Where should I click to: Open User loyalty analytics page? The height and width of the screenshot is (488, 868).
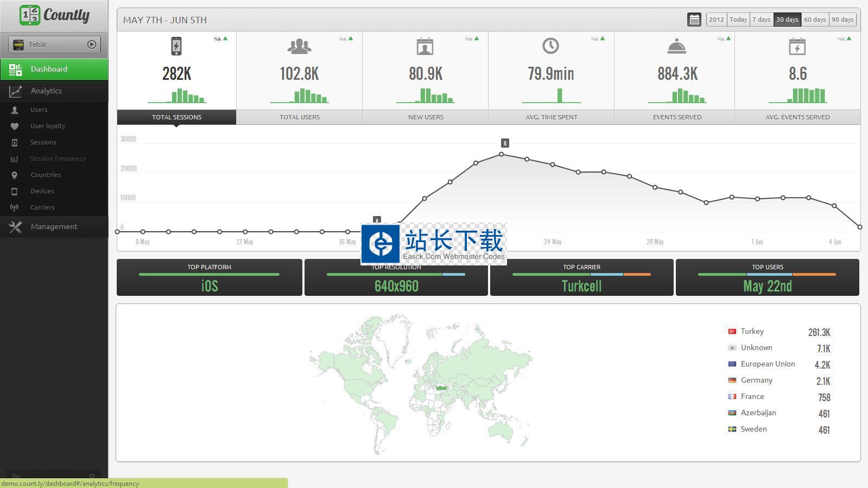pos(47,126)
